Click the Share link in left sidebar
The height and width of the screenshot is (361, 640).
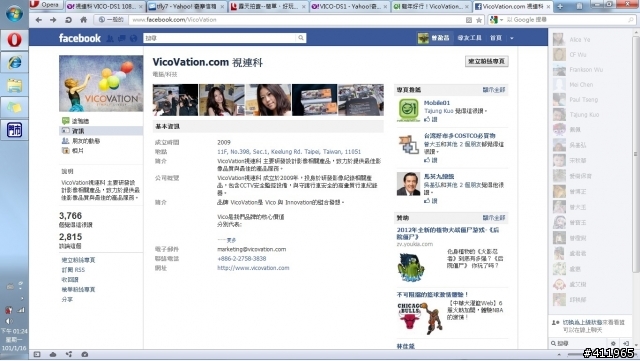click(x=67, y=299)
